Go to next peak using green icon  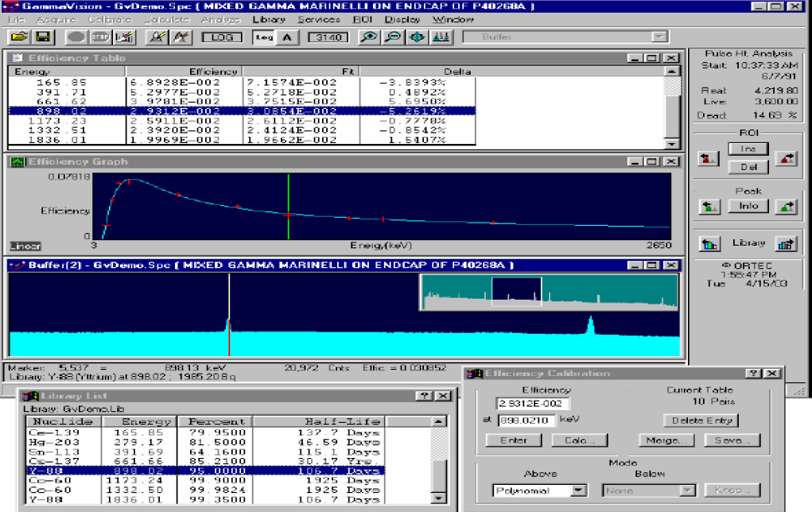click(x=786, y=207)
